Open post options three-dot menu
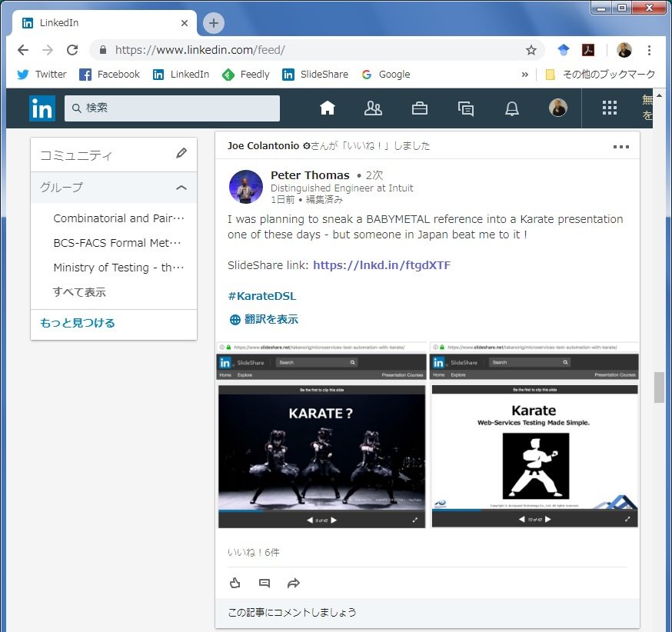Screen dimensions: 672x632 (x=621, y=147)
